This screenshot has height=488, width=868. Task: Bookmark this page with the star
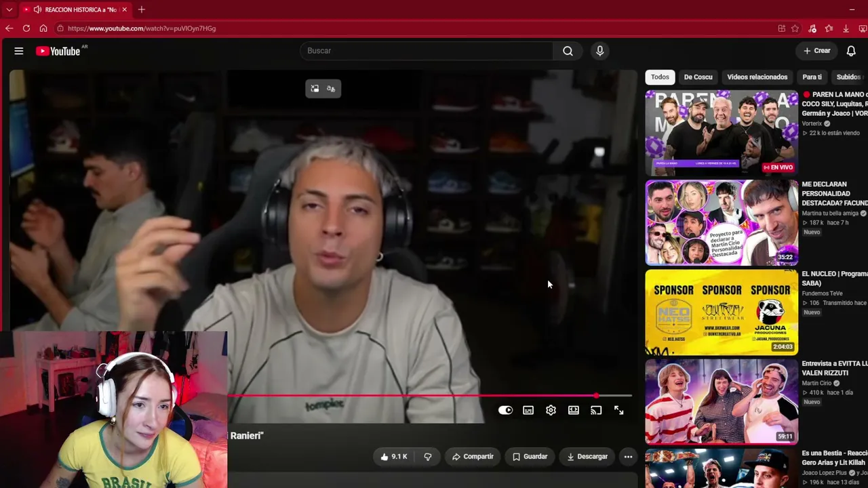click(x=795, y=28)
